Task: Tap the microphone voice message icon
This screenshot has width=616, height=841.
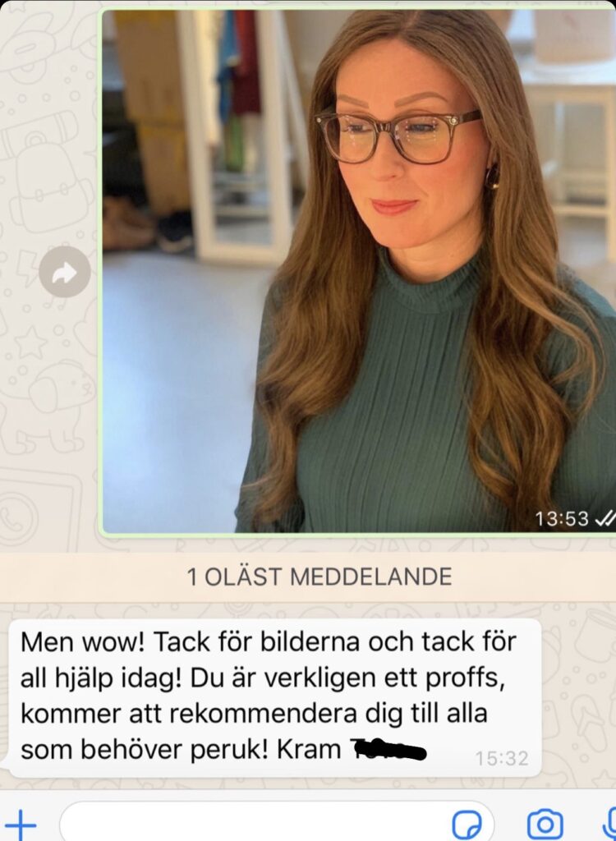Action: click(x=609, y=824)
